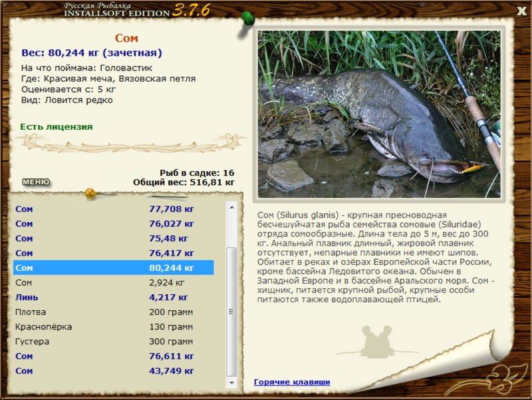This screenshot has width=532, height=400.
Task: Click the Вид: Ловится редко line
Action: [67, 100]
